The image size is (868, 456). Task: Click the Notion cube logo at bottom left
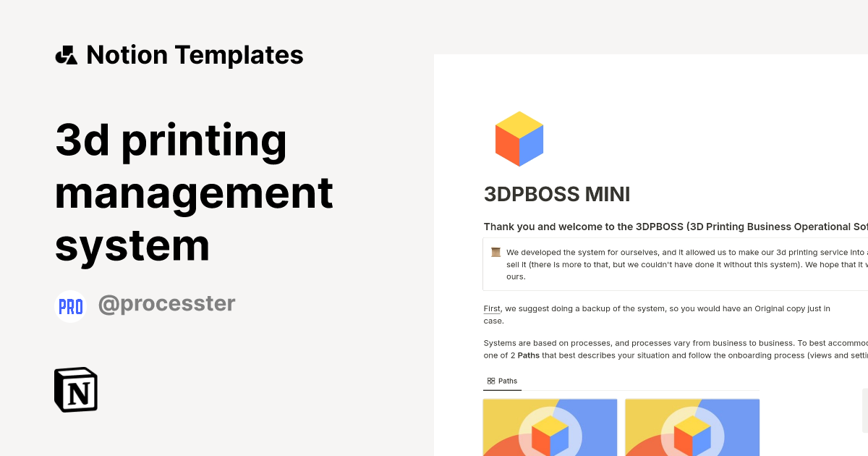coord(76,390)
